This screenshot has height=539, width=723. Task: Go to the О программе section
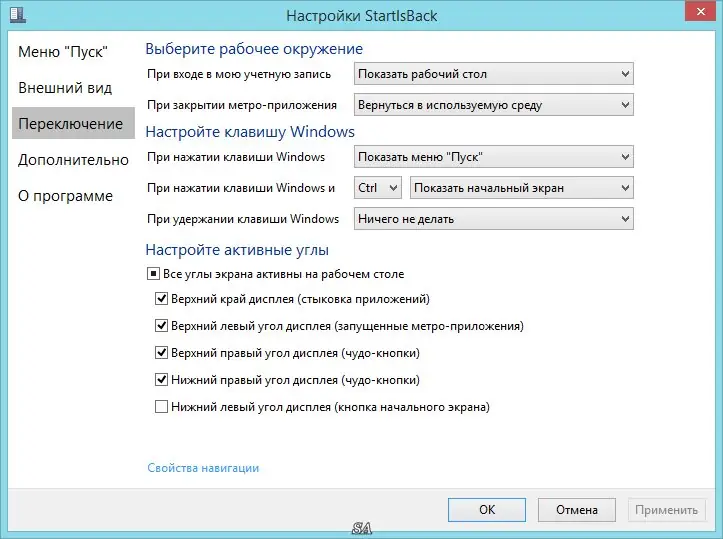(65, 195)
